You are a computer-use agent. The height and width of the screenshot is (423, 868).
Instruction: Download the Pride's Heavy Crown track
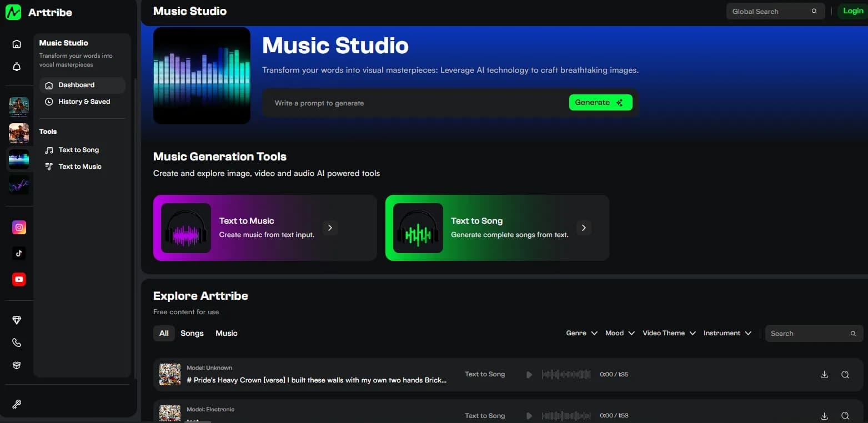point(824,375)
